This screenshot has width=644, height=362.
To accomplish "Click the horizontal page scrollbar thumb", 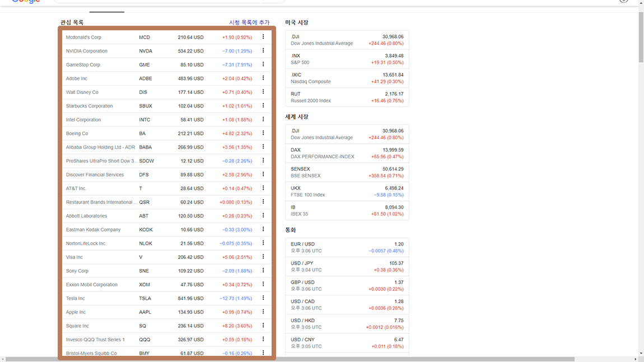I will [x=290, y=359].
